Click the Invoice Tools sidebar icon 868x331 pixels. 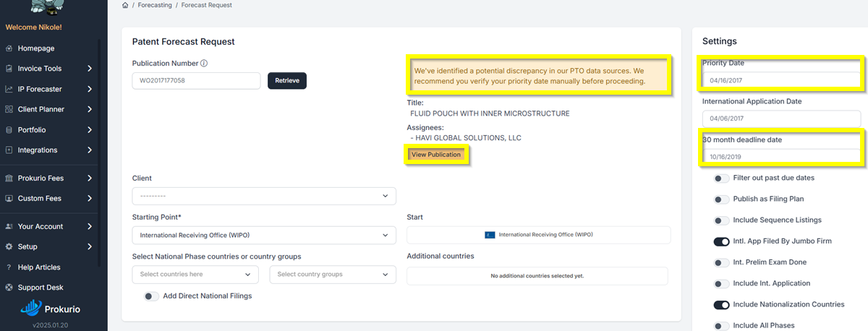(x=9, y=69)
